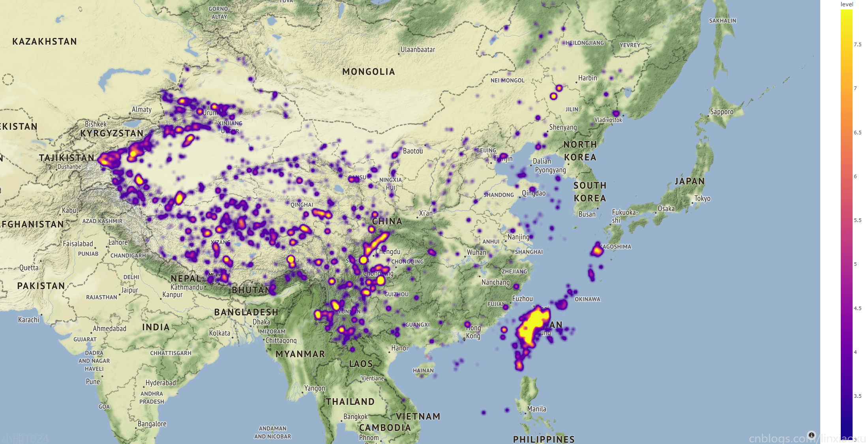Click the Yangon city label
The height and width of the screenshot is (444, 868).
[x=315, y=388]
